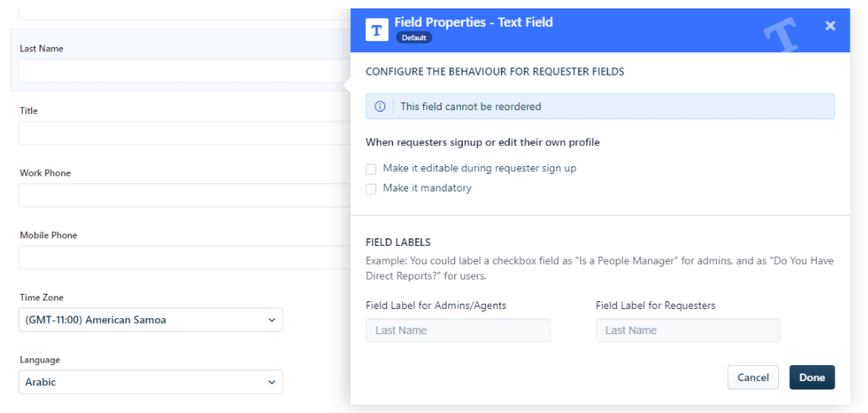
Task: Click the Work Phone input field
Action: 181,196
